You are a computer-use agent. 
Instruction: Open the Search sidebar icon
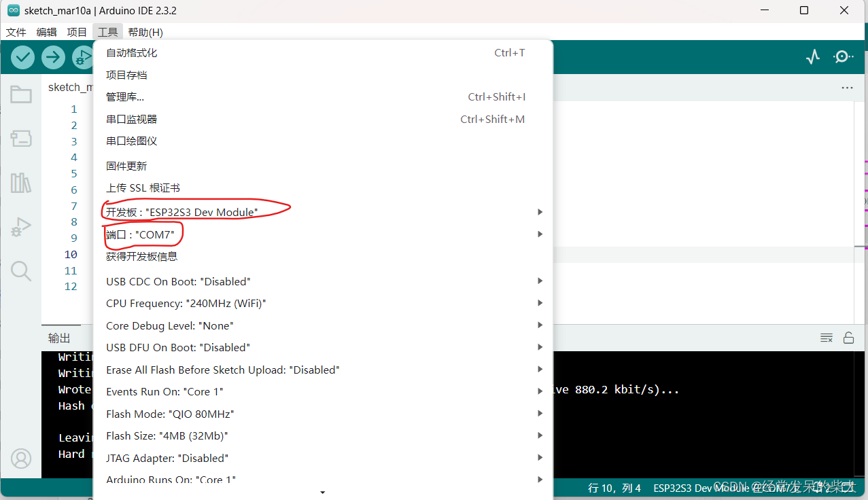pyautogui.click(x=21, y=271)
